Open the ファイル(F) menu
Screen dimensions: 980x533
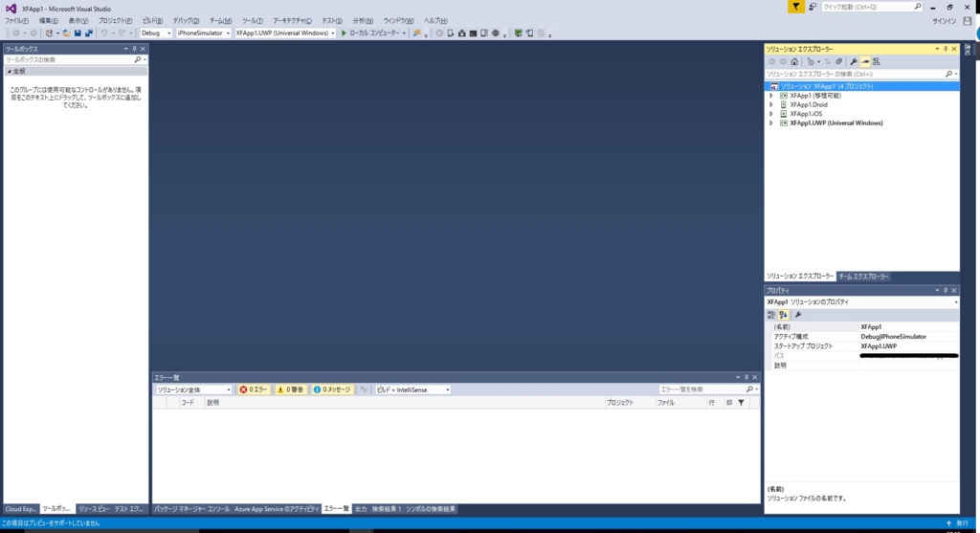(17, 21)
